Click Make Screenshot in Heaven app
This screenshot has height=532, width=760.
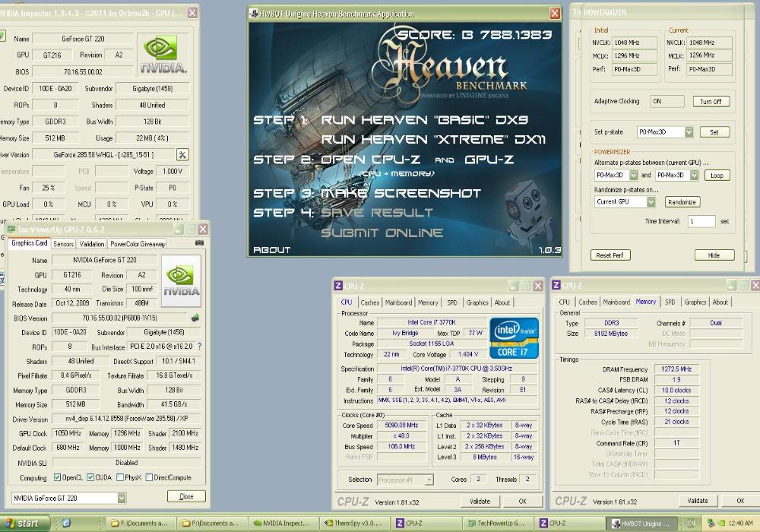[x=401, y=193]
